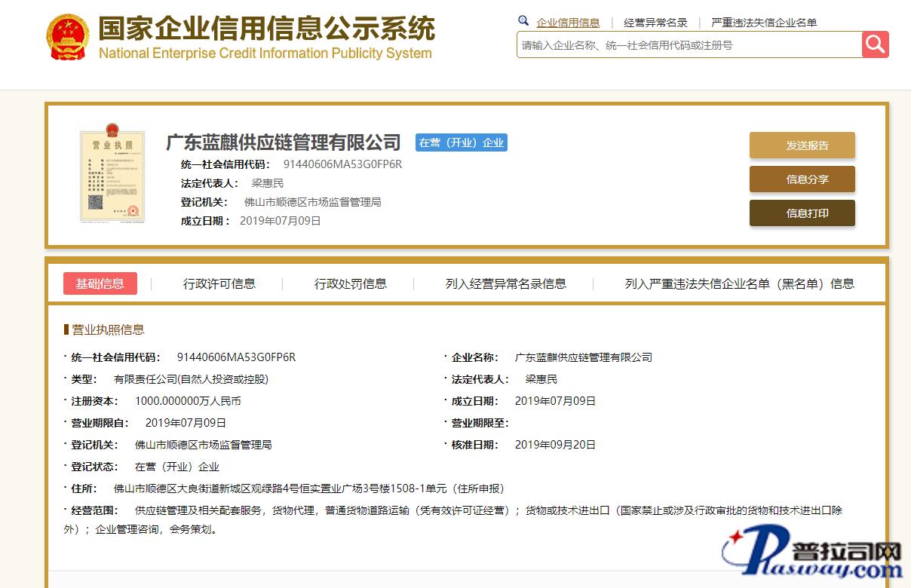Click the red search magnifier button
Image resolution: width=911 pixels, height=588 pixels.
click(875, 44)
